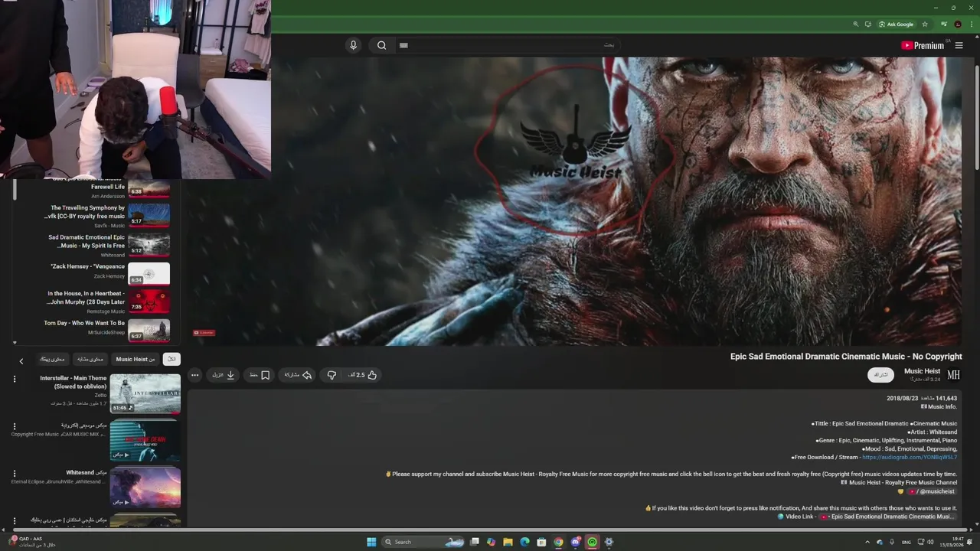Open Music Heist channel name link
This screenshot has width=980, height=551.
[922, 371]
